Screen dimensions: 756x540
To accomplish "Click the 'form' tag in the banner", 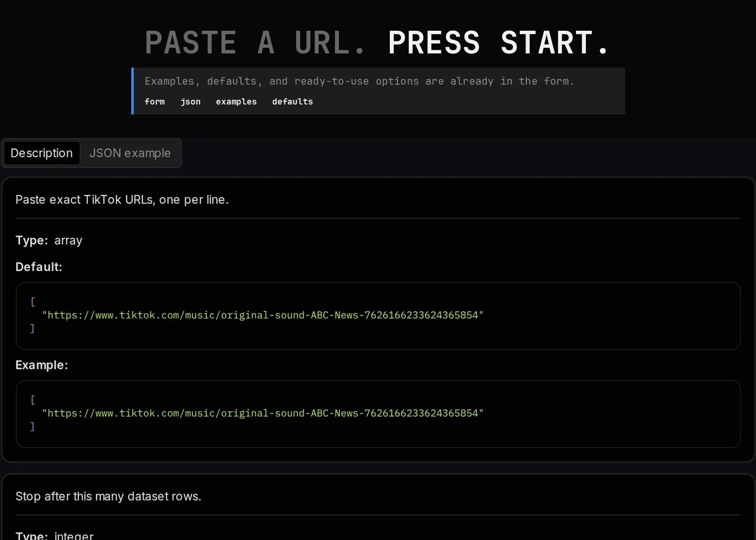I will coord(155,102).
